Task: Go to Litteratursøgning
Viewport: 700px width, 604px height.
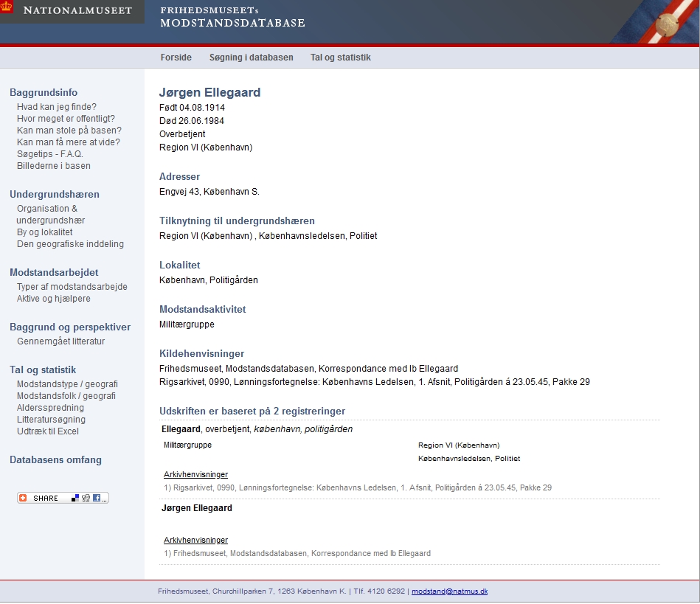Action: [51, 419]
